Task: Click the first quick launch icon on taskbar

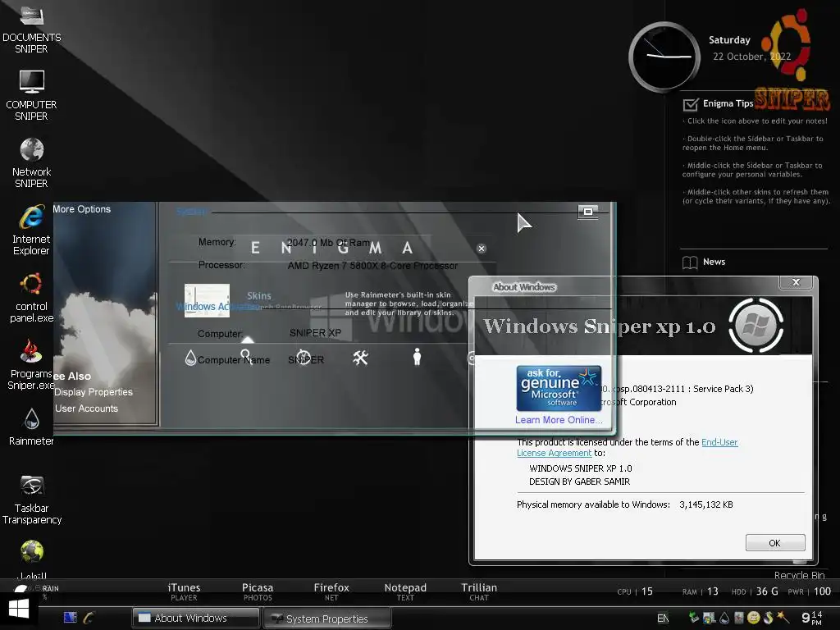Action: [71, 618]
